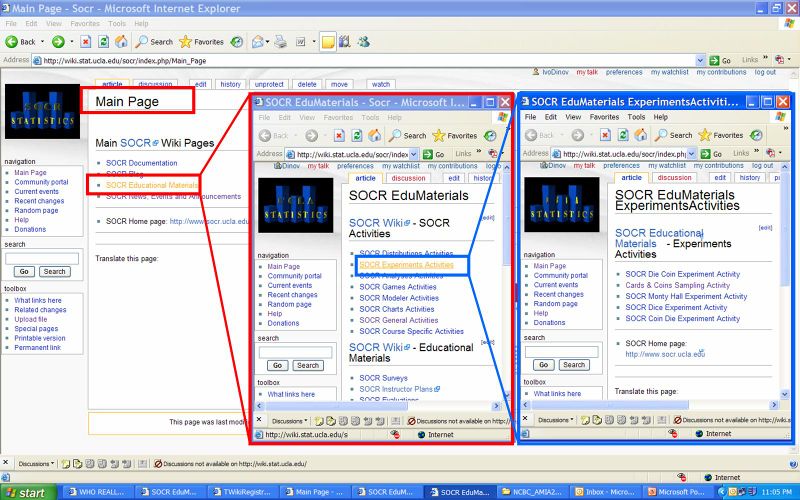Open the unprotect tab on Main Page
This screenshot has width=800, height=500.
pyautogui.click(x=269, y=84)
